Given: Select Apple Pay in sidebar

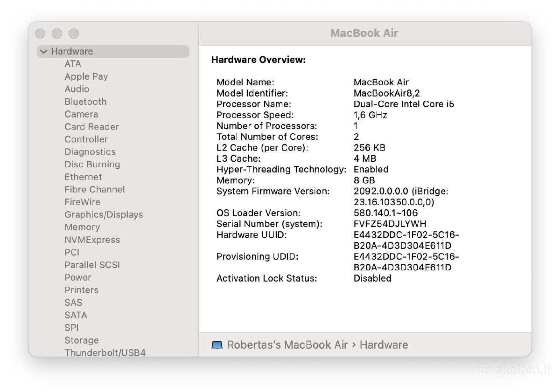Looking at the screenshot, I should point(86,76).
